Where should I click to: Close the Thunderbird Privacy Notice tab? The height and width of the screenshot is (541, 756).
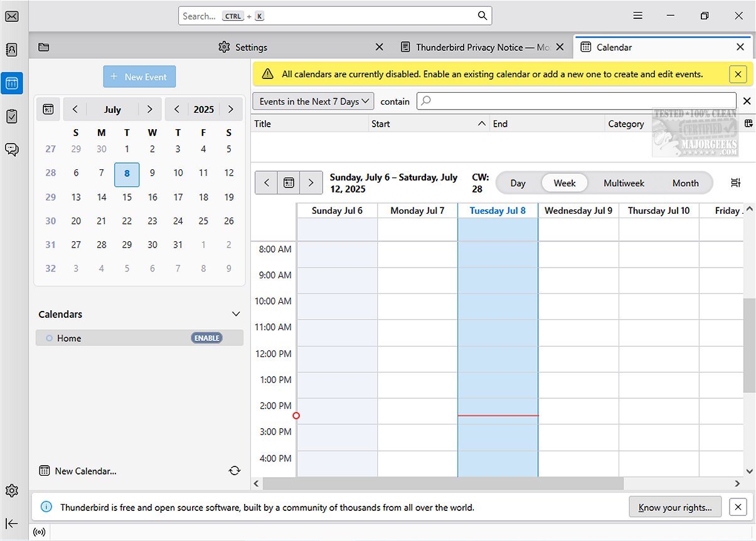click(x=560, y=47)
